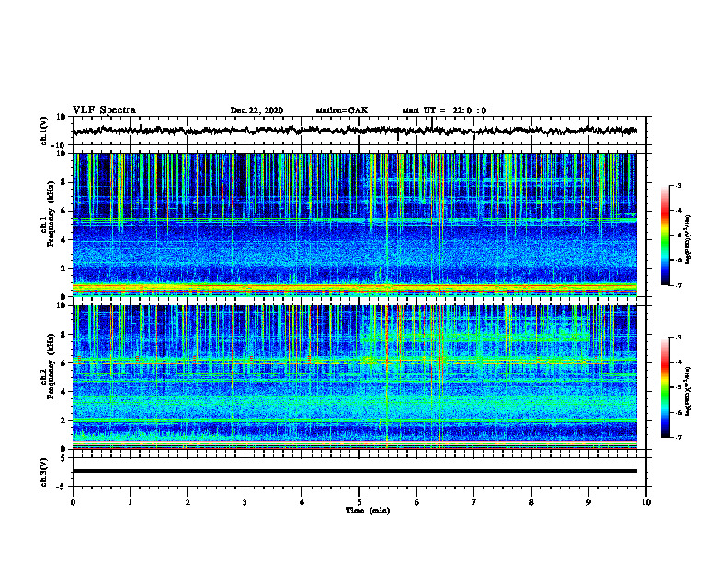Click the "8" kHz tick of ch.1 spectrogram
The height and width of the screenshot is (563, 728).
[64, 182]
